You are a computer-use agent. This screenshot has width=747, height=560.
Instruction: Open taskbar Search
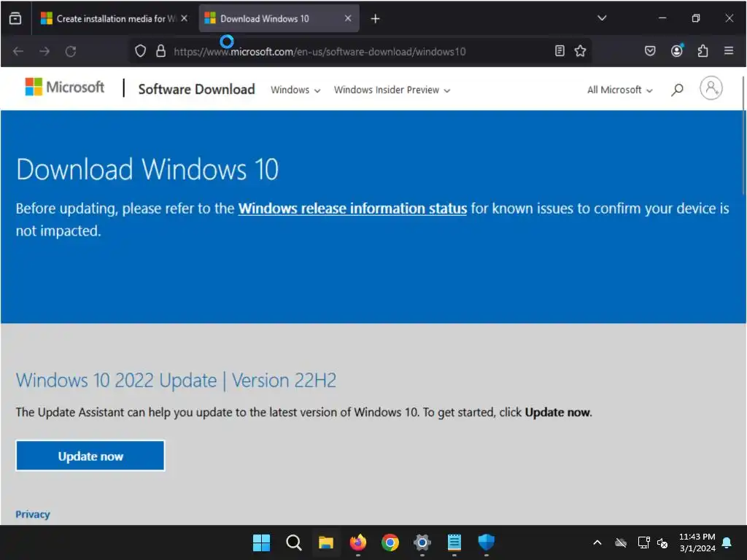(294, 542)
